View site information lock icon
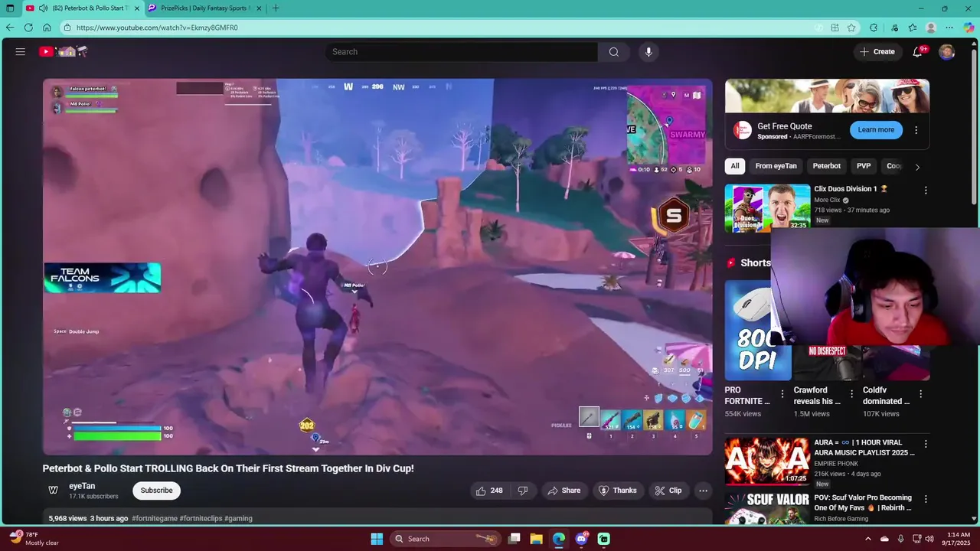The height and width of the screenshot is (551, 980). pos(67,28)
